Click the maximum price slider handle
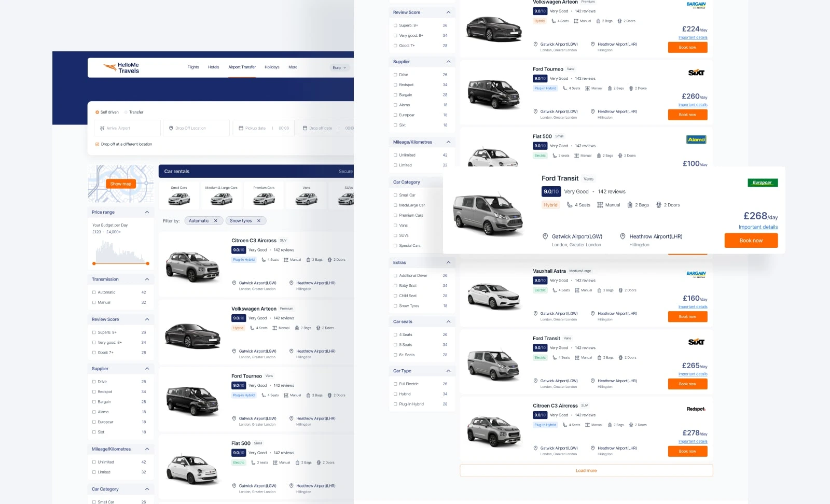 coord(148,263)
